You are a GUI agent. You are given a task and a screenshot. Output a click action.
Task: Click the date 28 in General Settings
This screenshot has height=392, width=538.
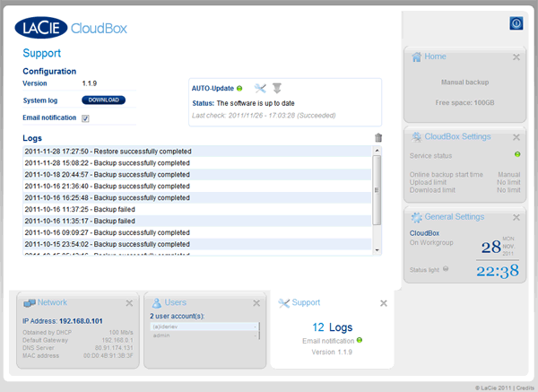point(491,247)
